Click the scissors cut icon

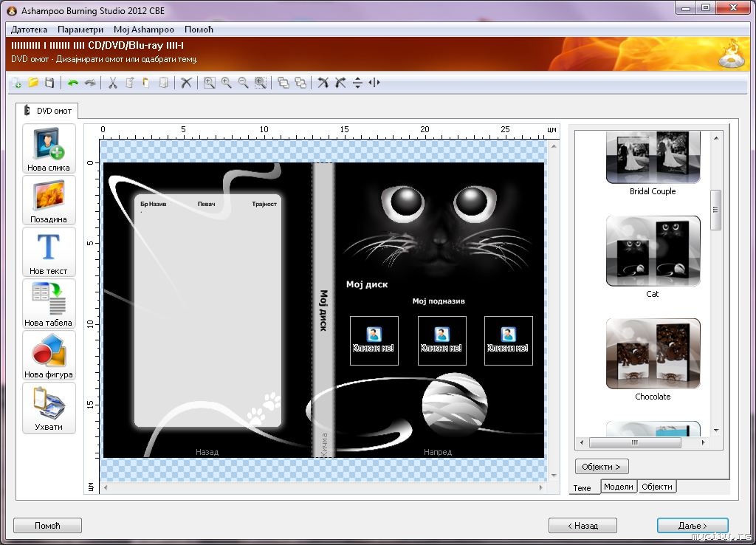tap(112, 83)
